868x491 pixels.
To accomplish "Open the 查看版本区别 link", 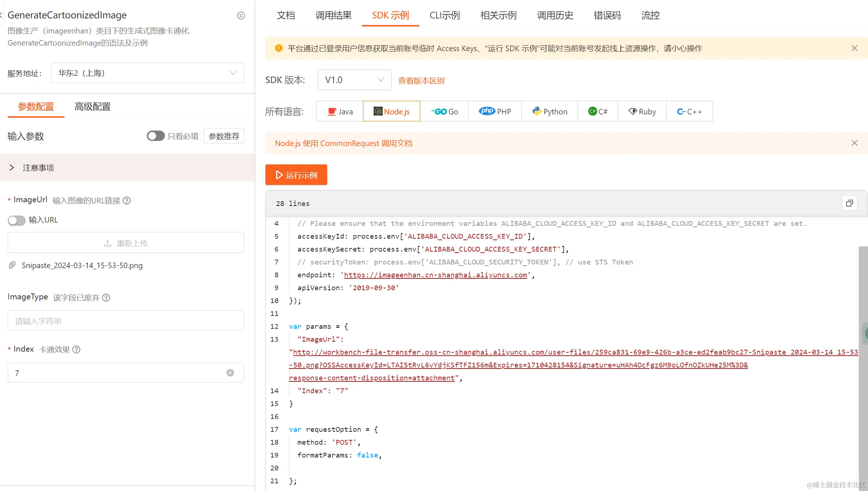I will pos(421,81).
